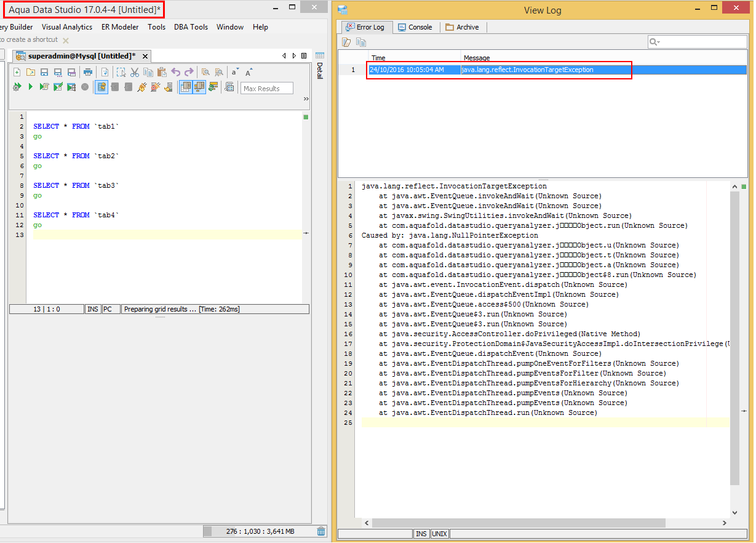Click the memory usage progress bar
This screenshot has width=756, height=543.
pos(258,531)
